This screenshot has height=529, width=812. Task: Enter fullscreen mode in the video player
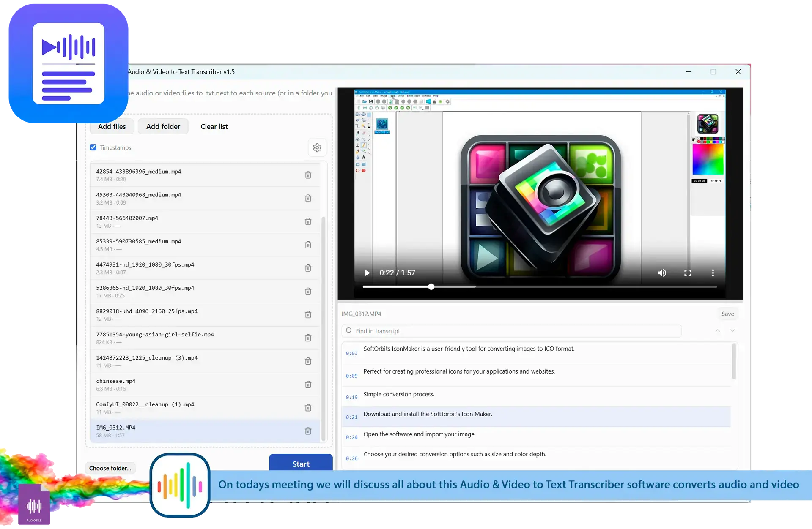point(688,273)
